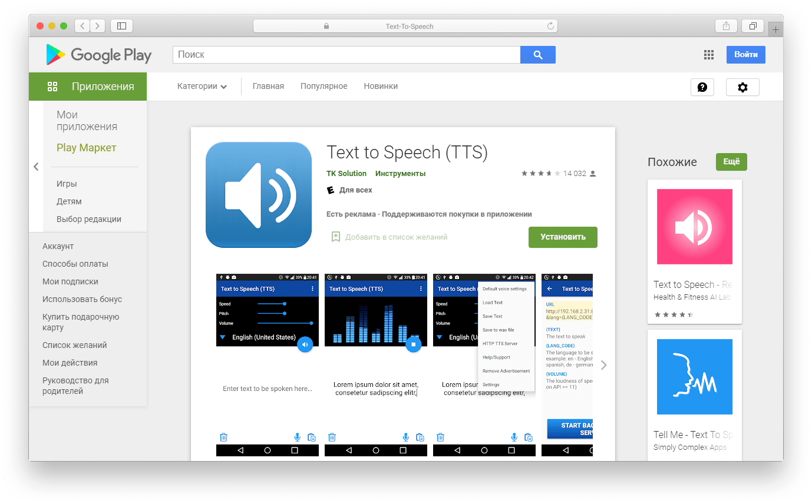Image resolution: width=812 pixels, height=504 pixels.
Task: Click the Safari share icon
Action: tap(726, 26)
